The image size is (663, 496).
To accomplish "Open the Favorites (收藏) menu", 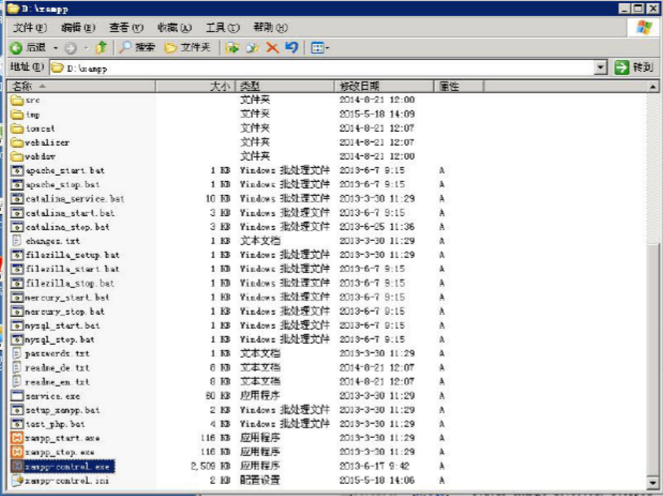I will [x=174, y=28].
